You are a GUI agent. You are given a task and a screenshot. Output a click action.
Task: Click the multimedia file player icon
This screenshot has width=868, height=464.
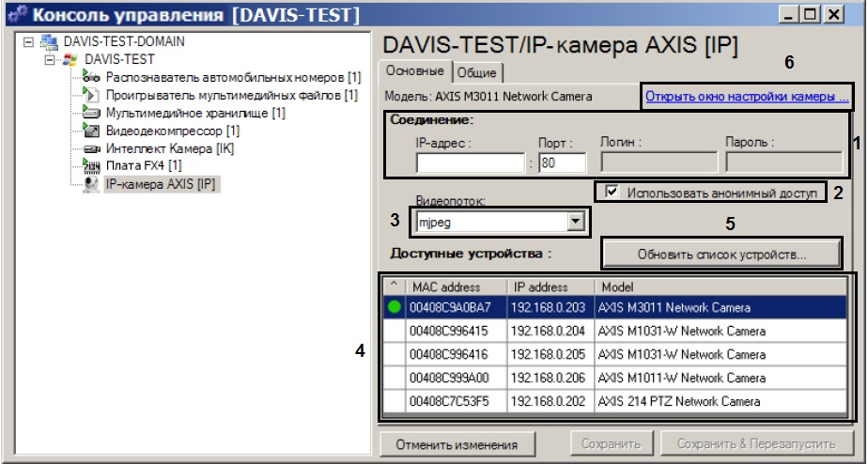[91, 94]
